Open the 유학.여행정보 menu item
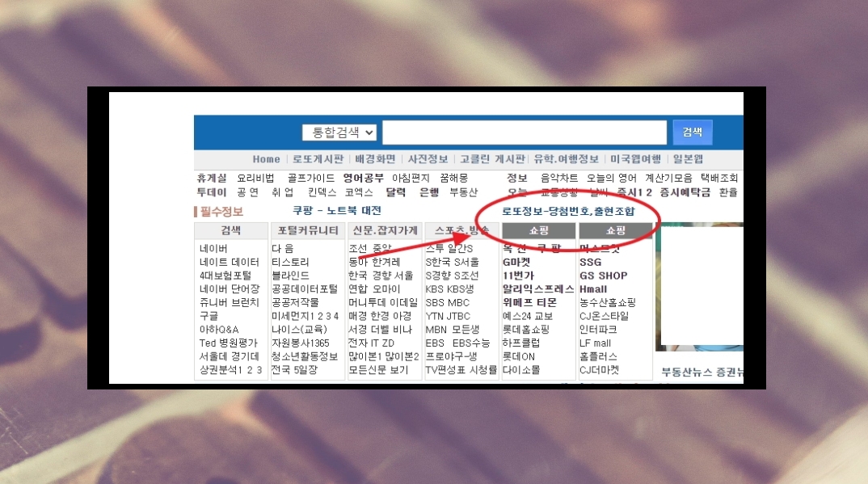Screen dimensions: 868x484 566,159
